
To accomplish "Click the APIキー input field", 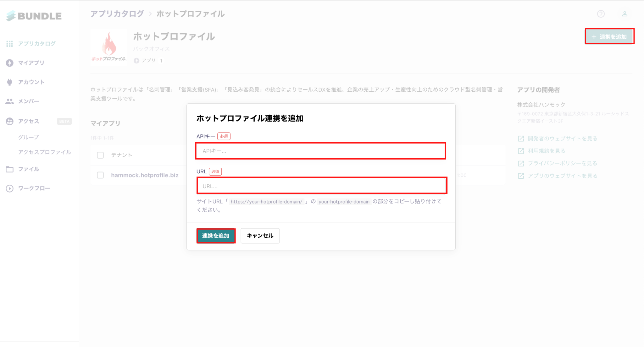I will (x=321, y=151).
